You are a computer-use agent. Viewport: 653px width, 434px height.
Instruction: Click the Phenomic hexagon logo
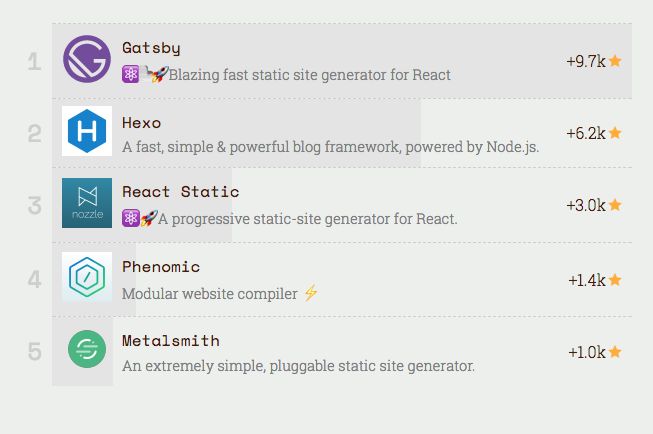[87, 277]
